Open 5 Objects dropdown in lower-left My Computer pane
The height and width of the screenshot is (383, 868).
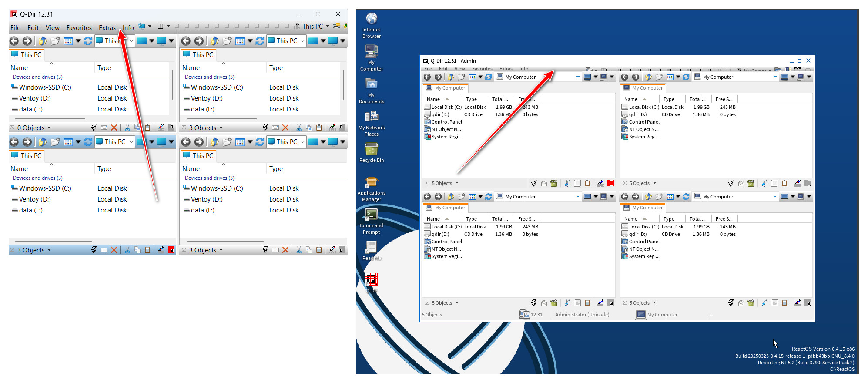point(457,303)
